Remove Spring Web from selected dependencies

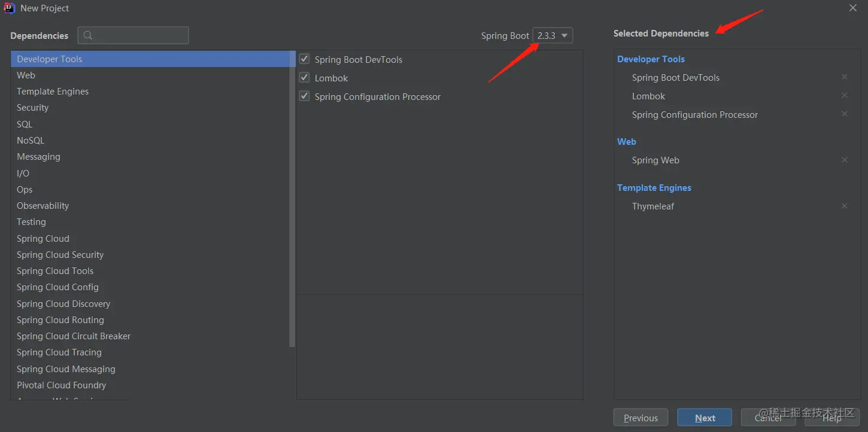click(845, 159)
